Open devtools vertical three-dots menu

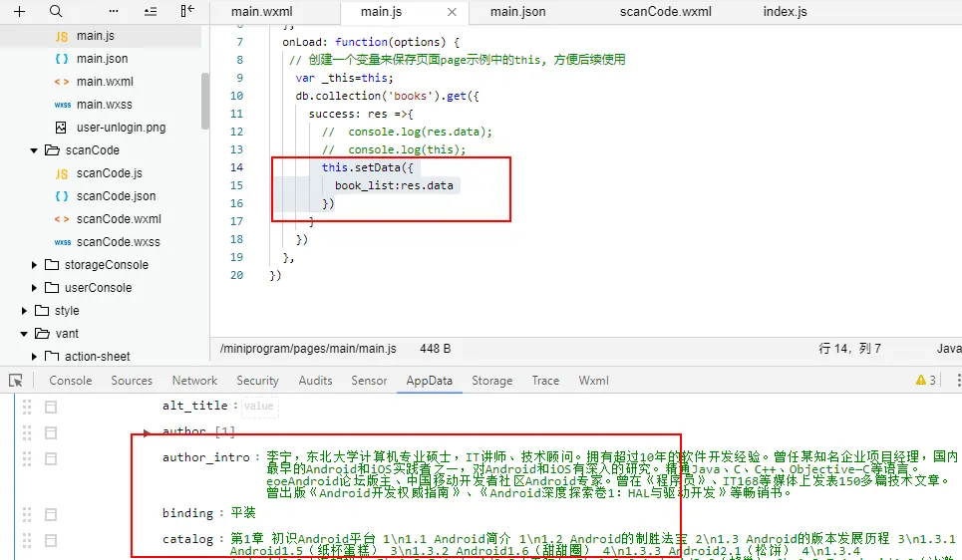[x=958, y=381]
